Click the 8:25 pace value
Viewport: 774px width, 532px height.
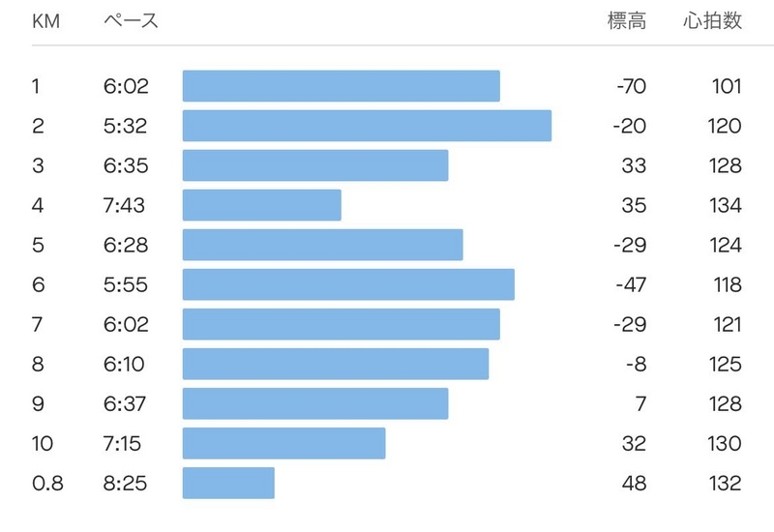tap(126, 483)
